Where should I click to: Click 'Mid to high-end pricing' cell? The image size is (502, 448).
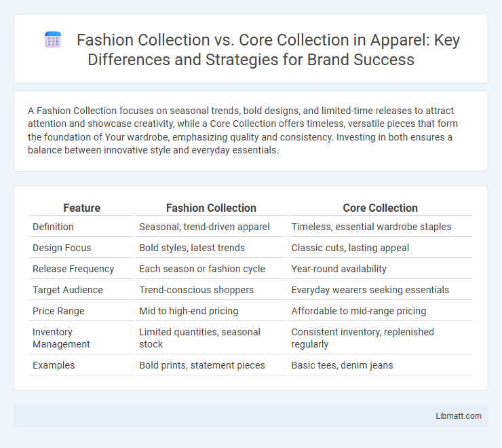point(189,311)
